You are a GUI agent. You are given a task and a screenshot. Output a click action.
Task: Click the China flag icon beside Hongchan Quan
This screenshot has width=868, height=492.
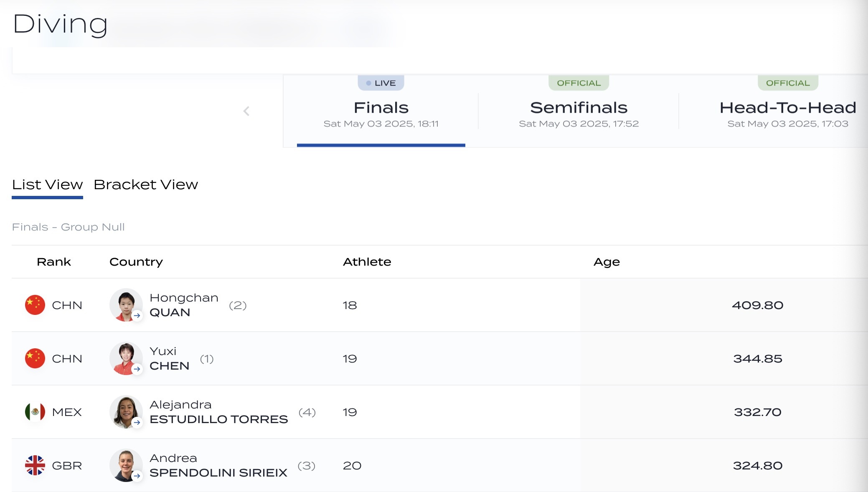pos(35,305)
